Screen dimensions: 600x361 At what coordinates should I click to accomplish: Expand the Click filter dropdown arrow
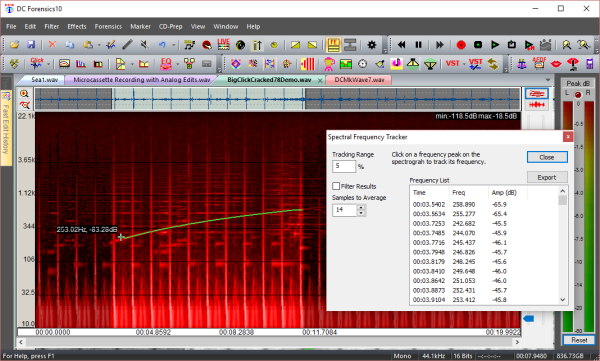pyautogui.click(x=49, y=64)
